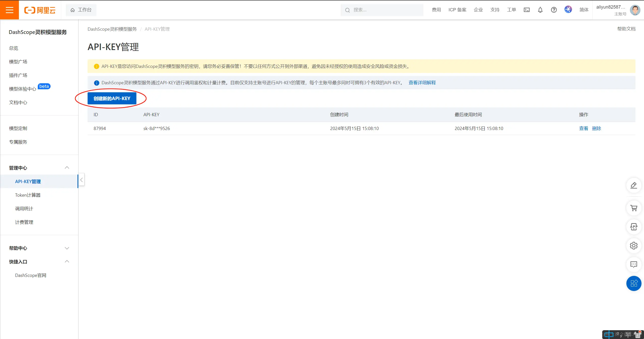Image resolution: width=644 pixels, height=339 pixels.
Task: Click 创建新的API-KEY button
Action: pos(112,98)
